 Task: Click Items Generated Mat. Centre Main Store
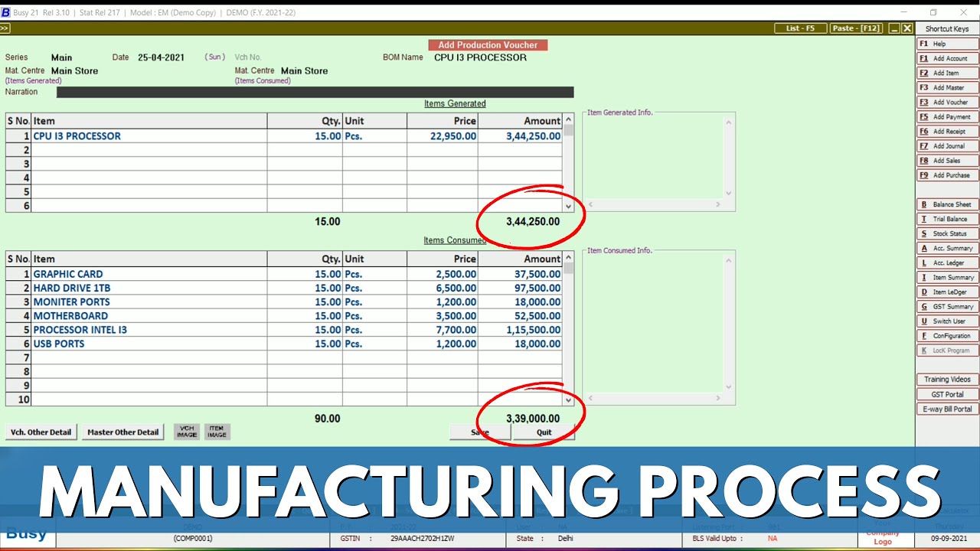point(74,70)
